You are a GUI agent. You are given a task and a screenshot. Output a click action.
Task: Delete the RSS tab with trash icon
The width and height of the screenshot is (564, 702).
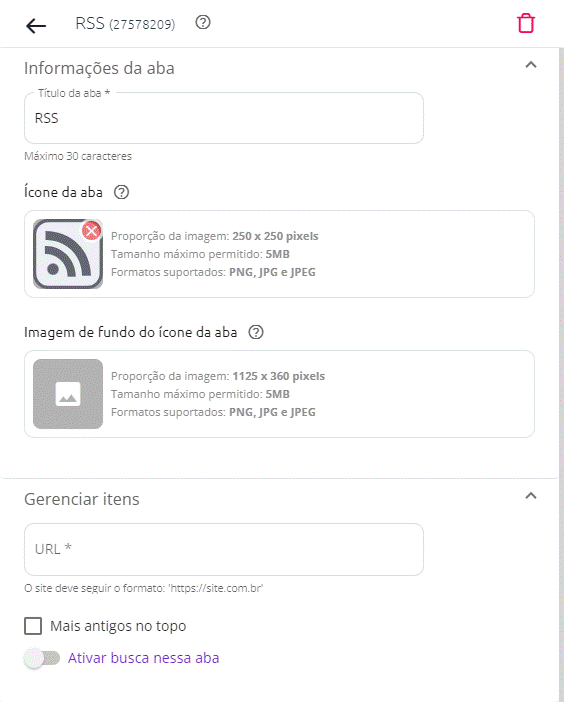tap(526, 23)
